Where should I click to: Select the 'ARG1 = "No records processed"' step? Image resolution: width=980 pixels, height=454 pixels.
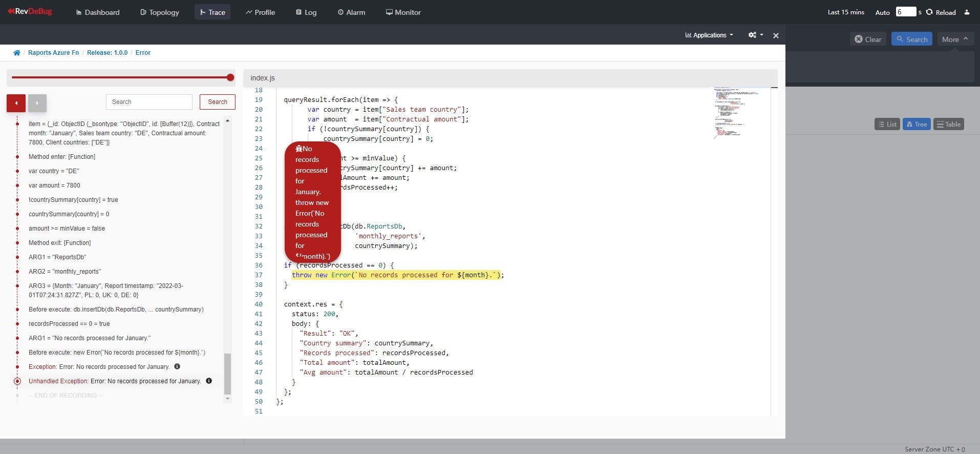pyautogui.click(x=90, y=338)
